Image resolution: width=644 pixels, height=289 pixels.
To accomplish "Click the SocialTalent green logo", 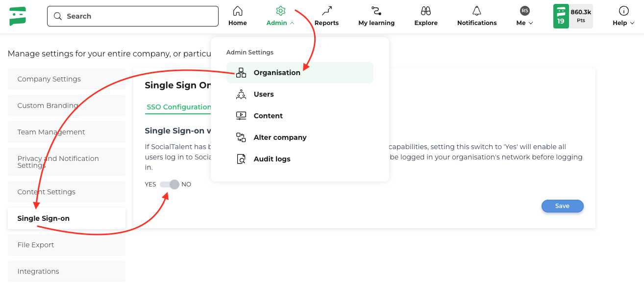I will [18, 16].
